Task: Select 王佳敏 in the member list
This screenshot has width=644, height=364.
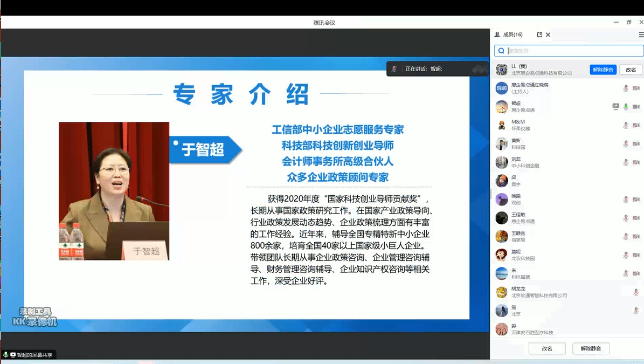Action: pos(539,218)
